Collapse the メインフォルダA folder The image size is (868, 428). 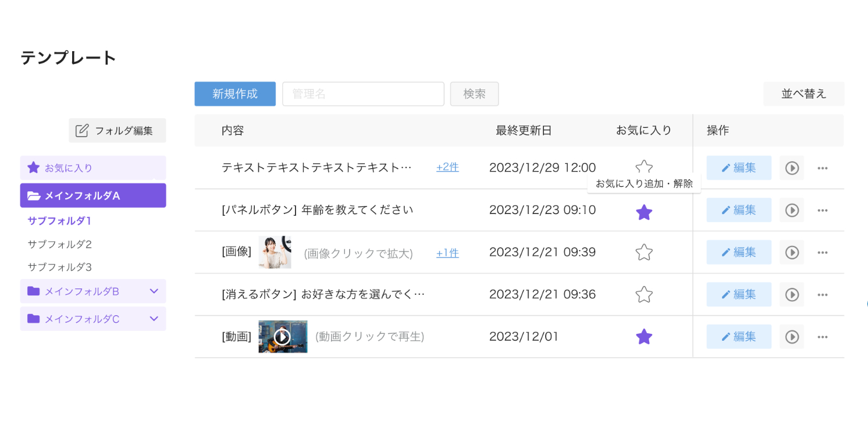(93, 196)
